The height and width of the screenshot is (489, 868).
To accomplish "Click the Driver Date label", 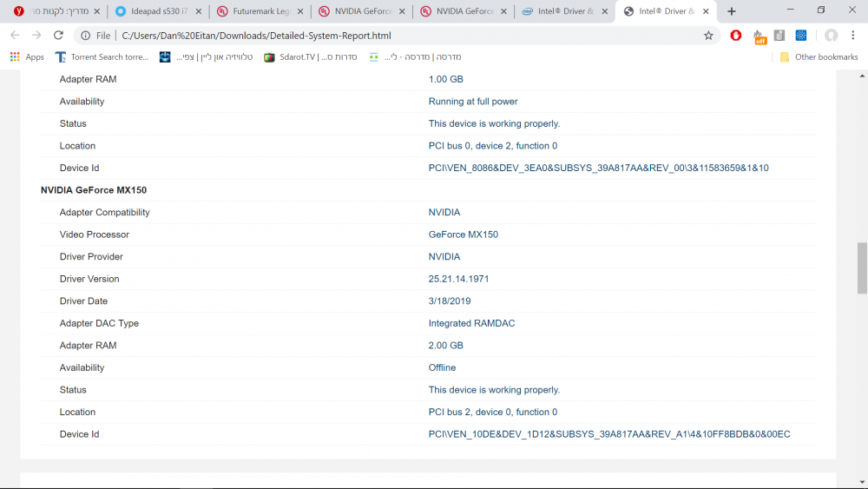I will coord(83,301).
